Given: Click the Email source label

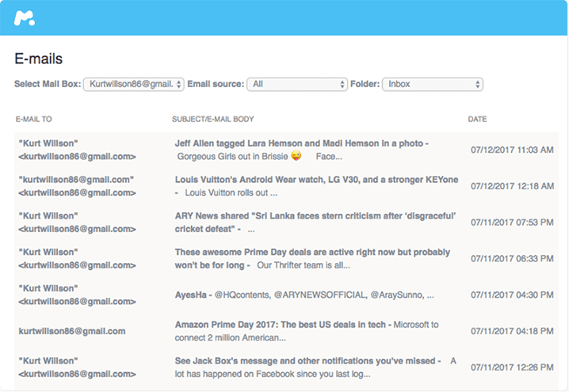Looking at the screenshot, I should 216,84.
